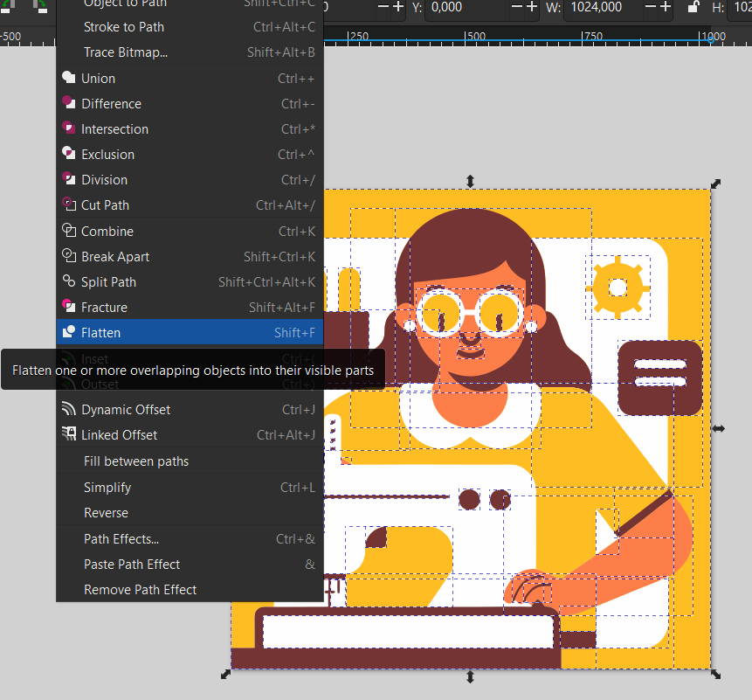Click the Linked Offset icon

pos(69,434)
